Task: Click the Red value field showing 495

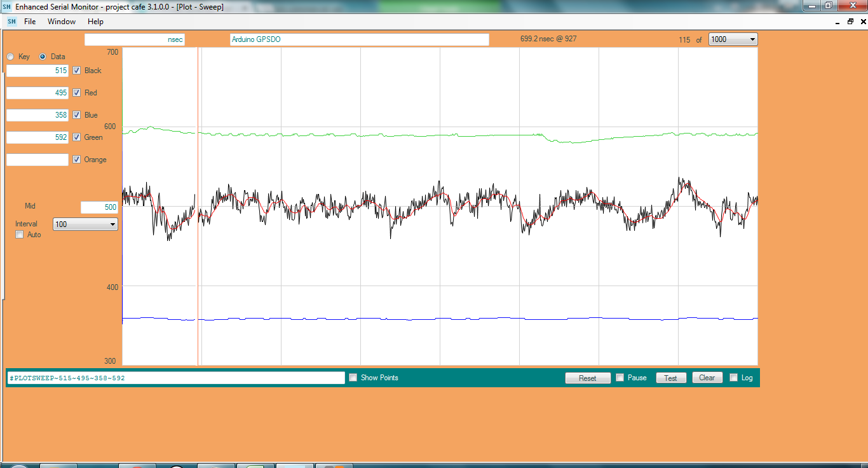Action: (x=37, y=93)
